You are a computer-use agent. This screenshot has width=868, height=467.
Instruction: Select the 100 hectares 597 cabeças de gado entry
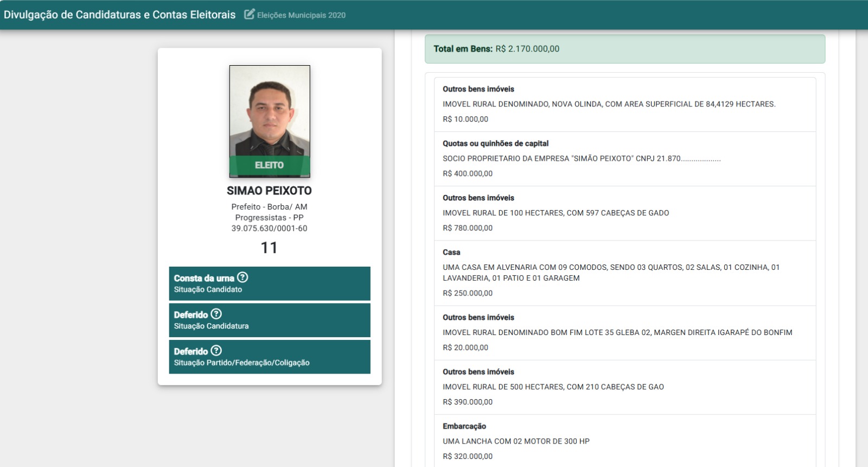click(x=625, y=213)
